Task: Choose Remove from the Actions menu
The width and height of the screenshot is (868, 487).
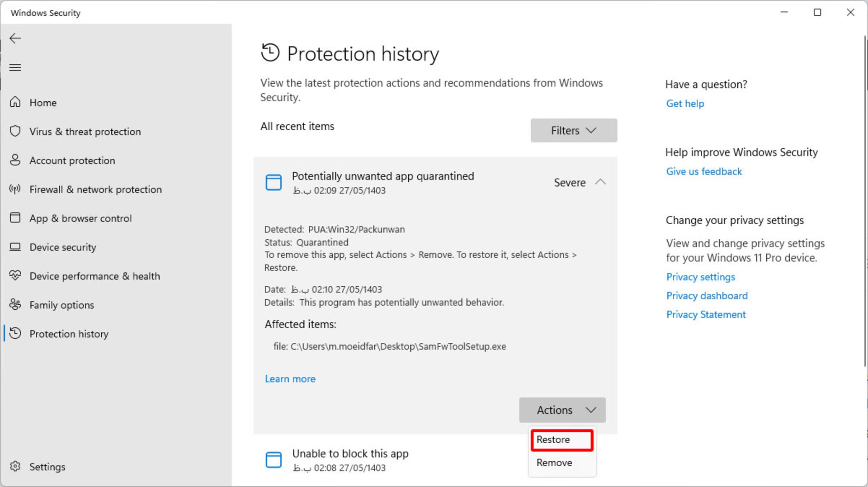Action: pyautogui.click(x=562, y=463)
